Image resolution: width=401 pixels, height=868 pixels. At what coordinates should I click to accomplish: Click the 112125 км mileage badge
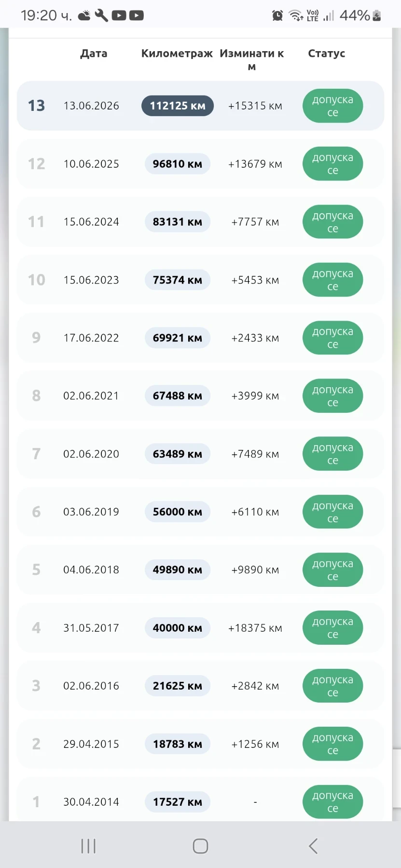click(178, 106)
